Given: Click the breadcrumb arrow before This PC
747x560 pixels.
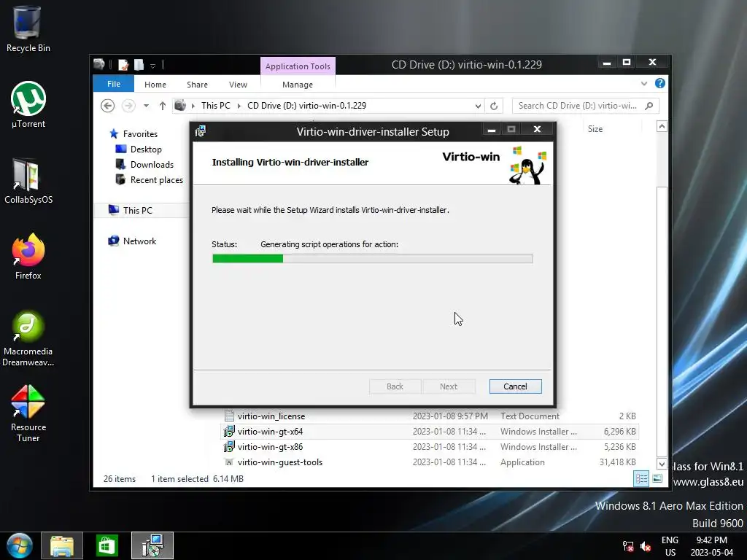Looking at the screenshot, I should tap(193, 106).
